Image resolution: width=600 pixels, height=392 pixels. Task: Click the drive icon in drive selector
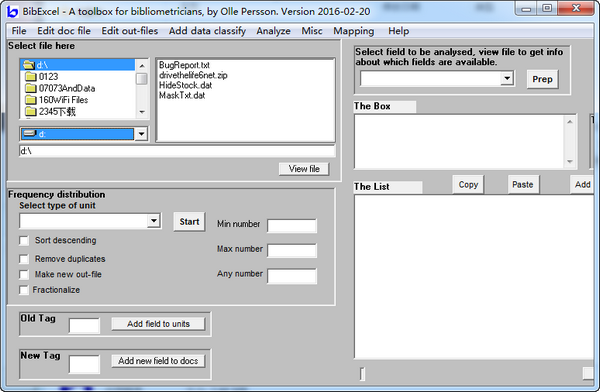pyautogui.click(x=29, y=134)
